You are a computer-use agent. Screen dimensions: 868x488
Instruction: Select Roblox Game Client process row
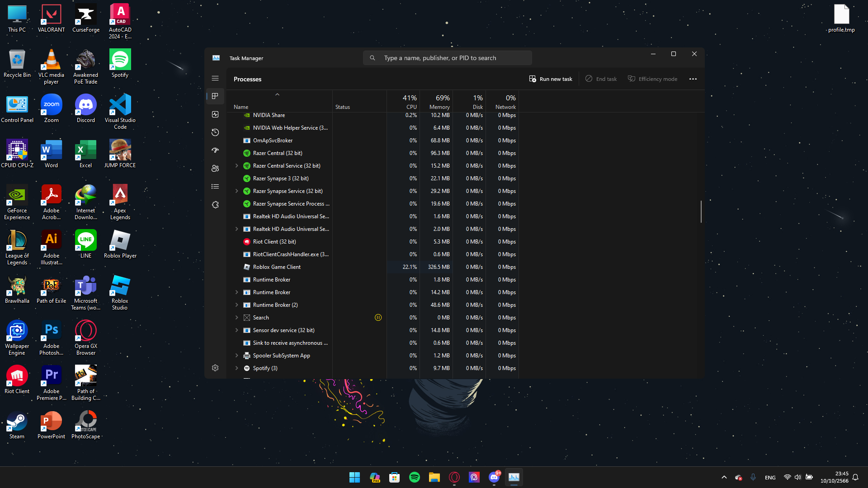[373, 267]
